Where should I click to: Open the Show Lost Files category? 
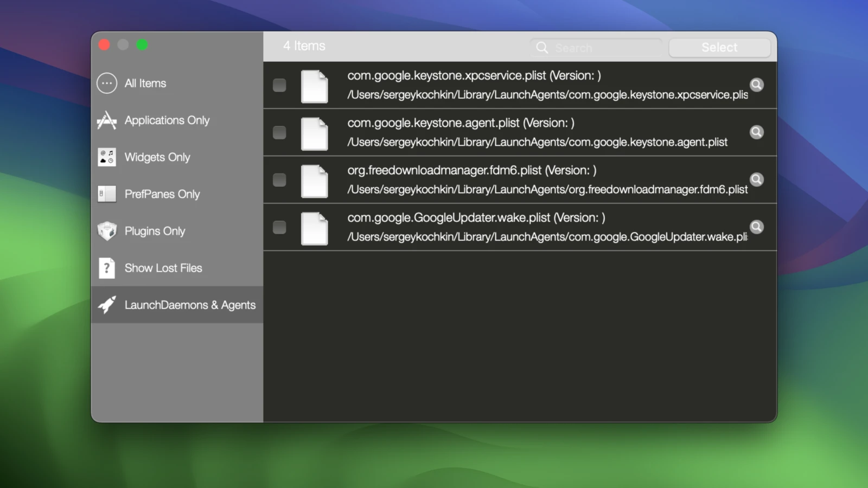click(163, 268)
